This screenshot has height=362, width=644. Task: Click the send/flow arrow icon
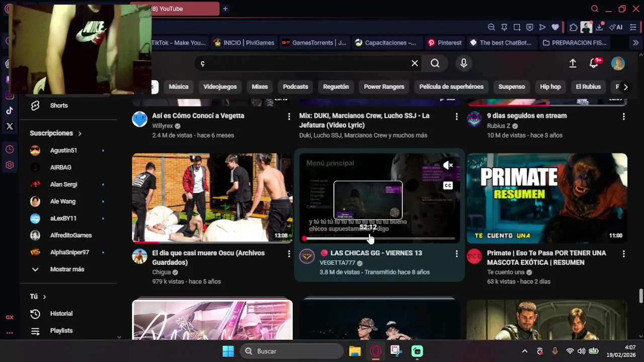click(542, 27)
